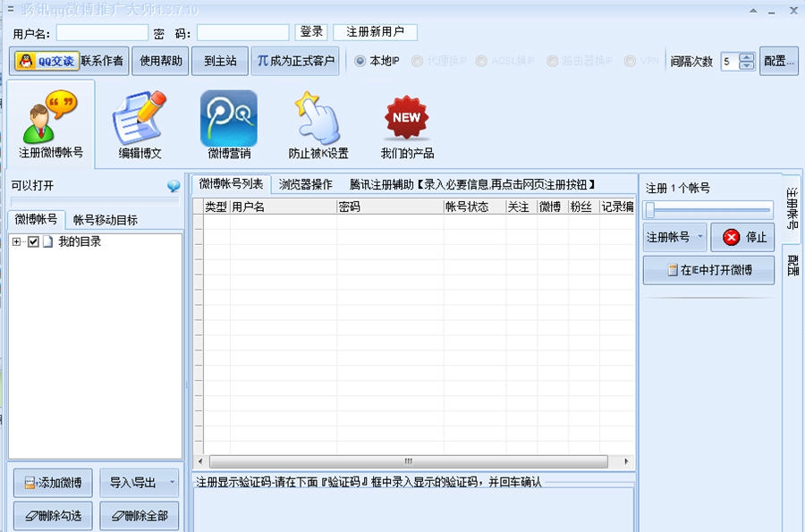The height and width of the screenshot is (532, 805).
Task: Click the 帐号状态 column header
Action: tap(474, 207)
